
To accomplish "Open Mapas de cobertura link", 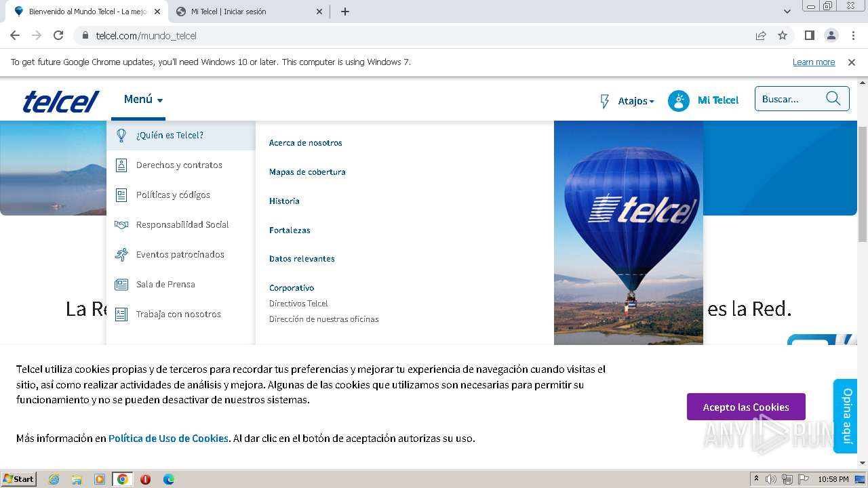I will click(x=307, y=172).
